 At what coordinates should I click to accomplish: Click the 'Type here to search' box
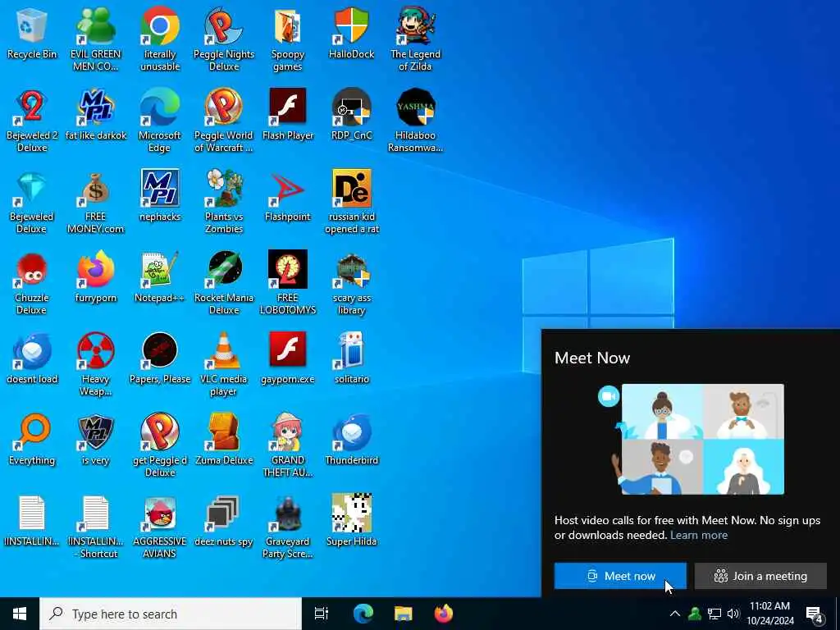(171, 614)
